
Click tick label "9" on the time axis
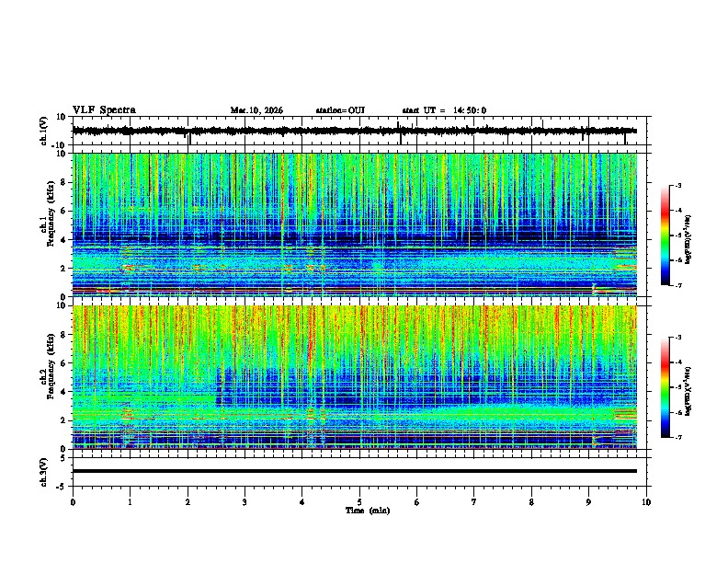pyautogui.click(x=588, y=502)
